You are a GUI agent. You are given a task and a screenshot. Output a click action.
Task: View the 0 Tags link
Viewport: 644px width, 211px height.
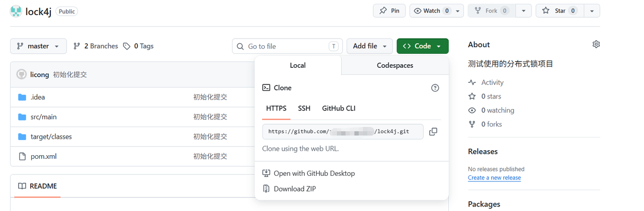click(x=138, y=46)
